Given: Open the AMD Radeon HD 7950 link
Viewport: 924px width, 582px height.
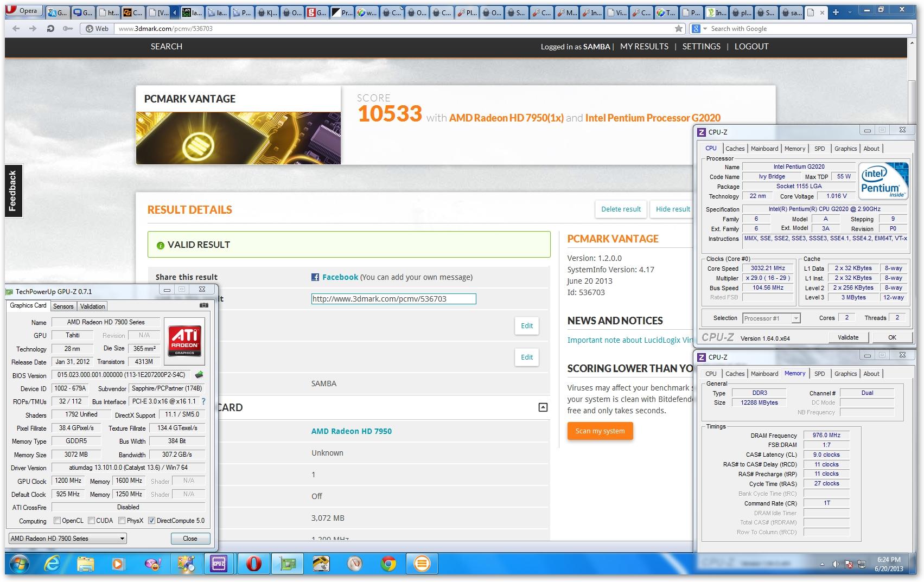Looking at the screenshot, I should tap(352, 431).
